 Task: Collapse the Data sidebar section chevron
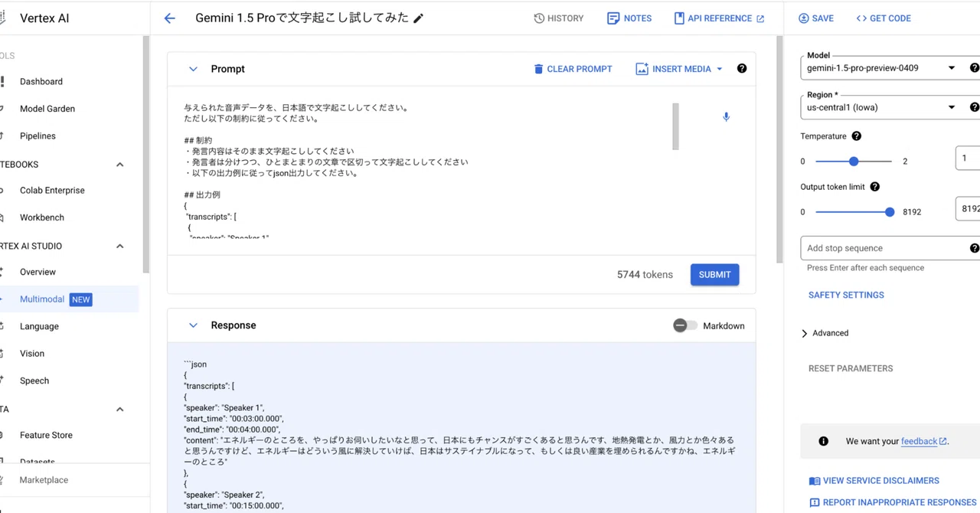(119, 410)
